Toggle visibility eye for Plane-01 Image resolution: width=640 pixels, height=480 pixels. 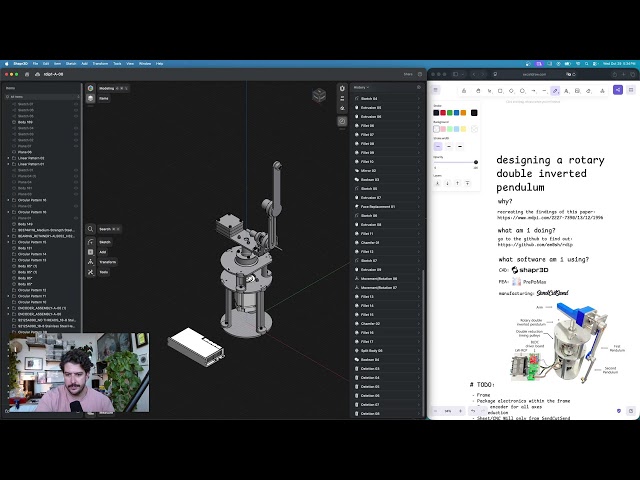coord(76,218)
